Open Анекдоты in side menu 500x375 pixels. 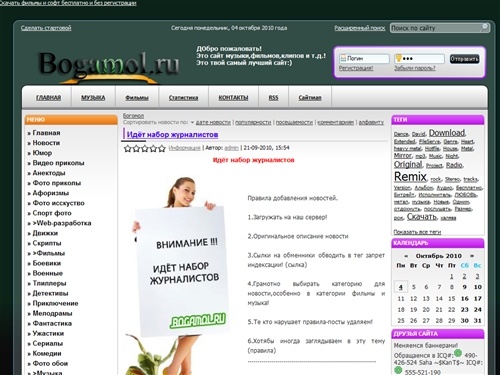49,173
